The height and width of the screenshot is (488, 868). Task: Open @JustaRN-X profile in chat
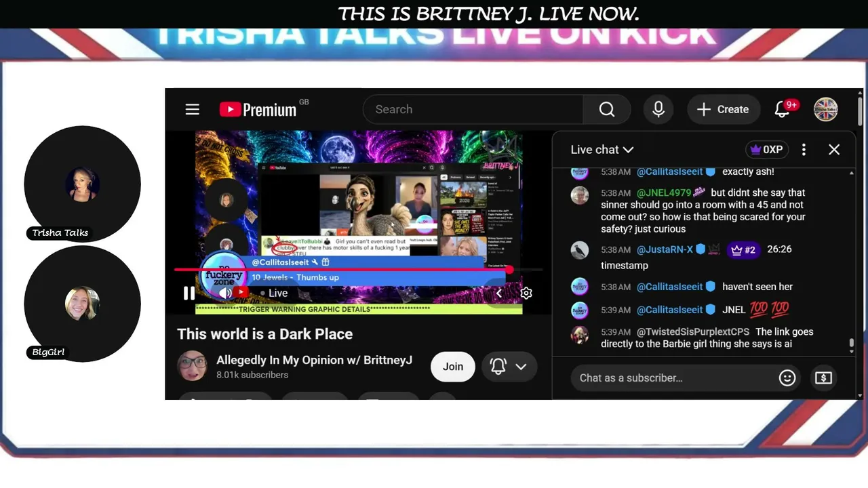(665, 249)
